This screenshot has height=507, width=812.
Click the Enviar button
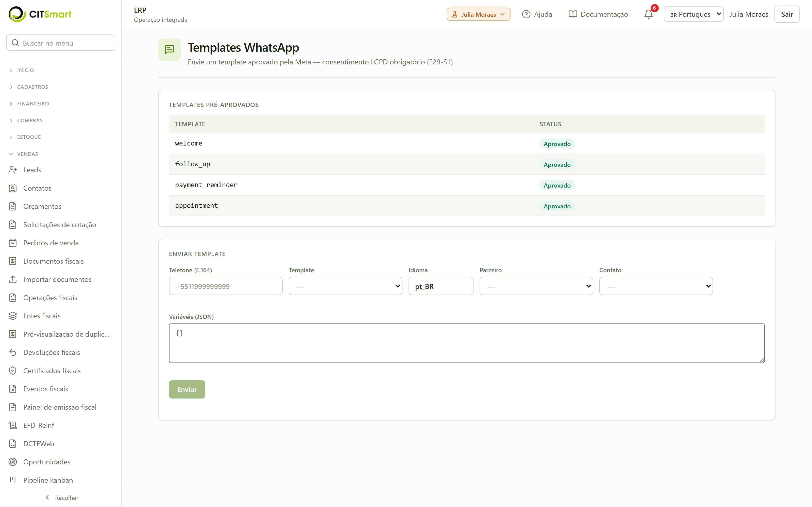point(187,389)
